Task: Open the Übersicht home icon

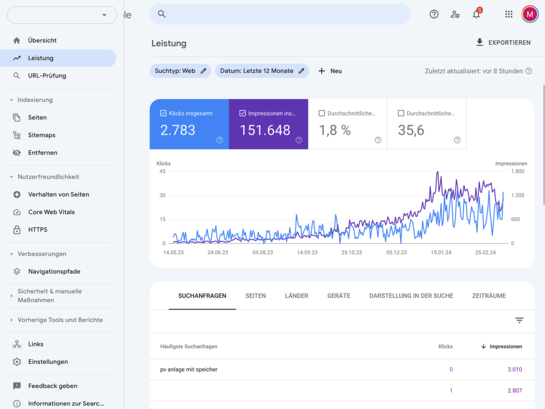Action: pos(17,40)
